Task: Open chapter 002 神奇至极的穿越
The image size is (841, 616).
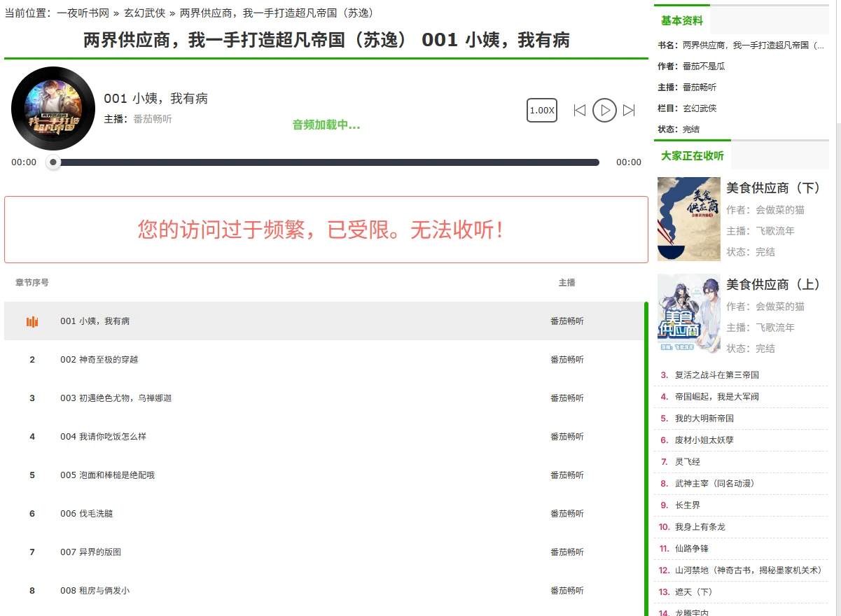Action: pyautogui.click(x=99, y=360)
